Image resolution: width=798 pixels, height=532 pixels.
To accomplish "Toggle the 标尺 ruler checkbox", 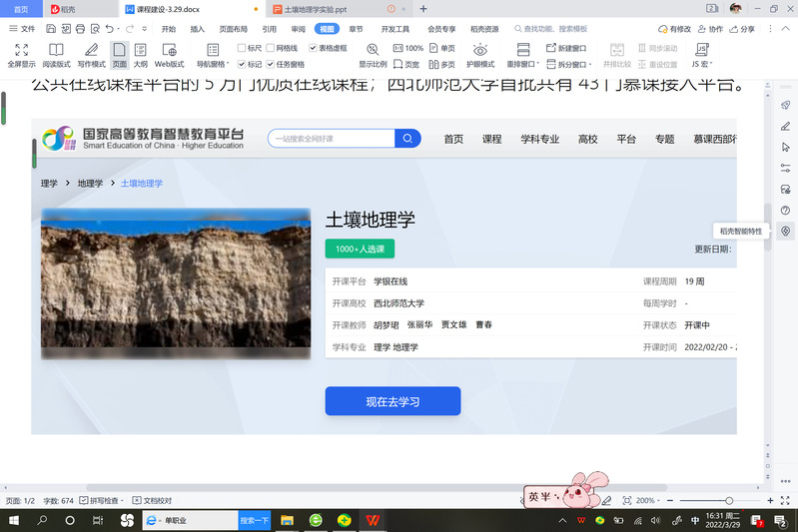I will 242,48.
